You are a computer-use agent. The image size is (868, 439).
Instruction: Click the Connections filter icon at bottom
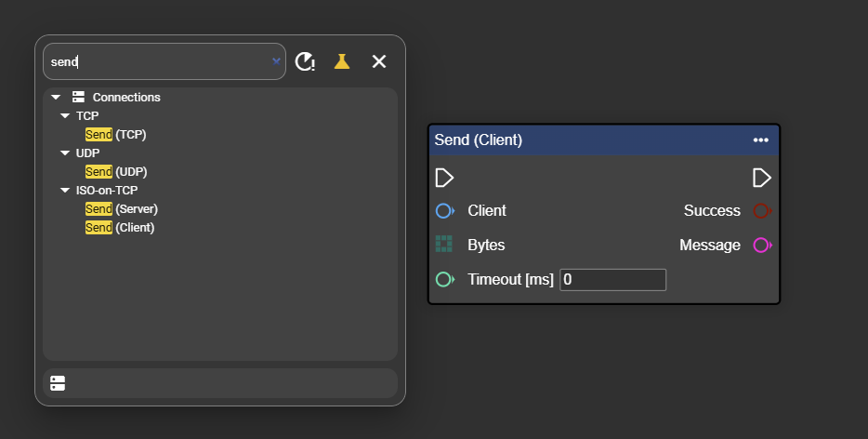[58, 383]
